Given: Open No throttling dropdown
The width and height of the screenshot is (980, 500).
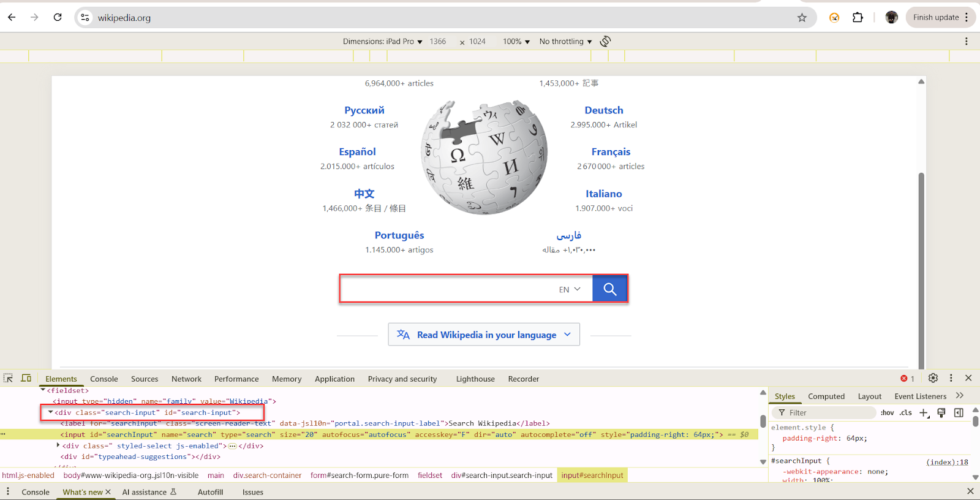Looking at the screenshot, I should pyautogui.click(x=565, y=42).
